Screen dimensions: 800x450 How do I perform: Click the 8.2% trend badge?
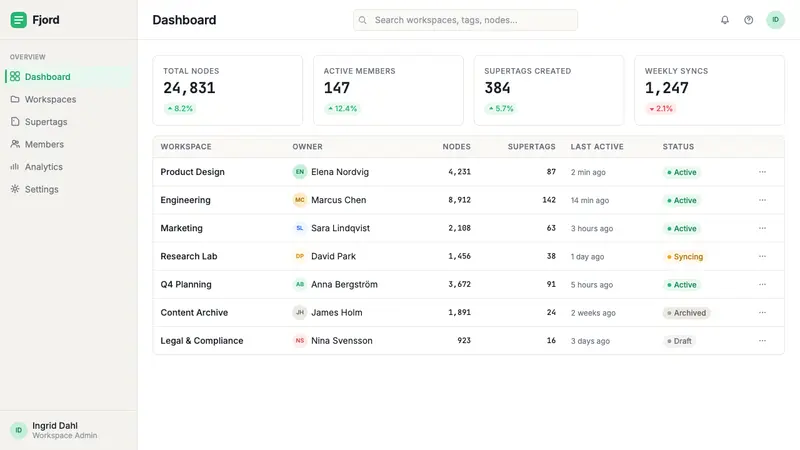tap(180, 109)
